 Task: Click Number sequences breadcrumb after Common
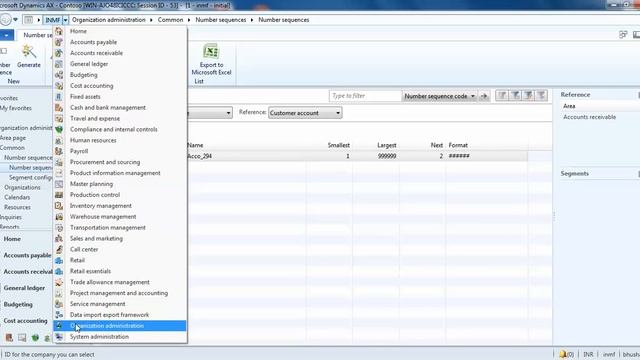(220, 20)
